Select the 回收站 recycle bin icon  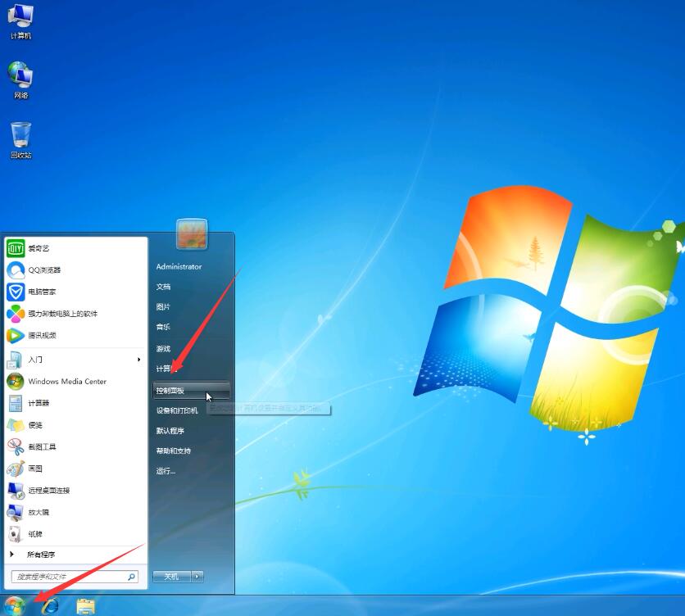(x=20, y=140)
